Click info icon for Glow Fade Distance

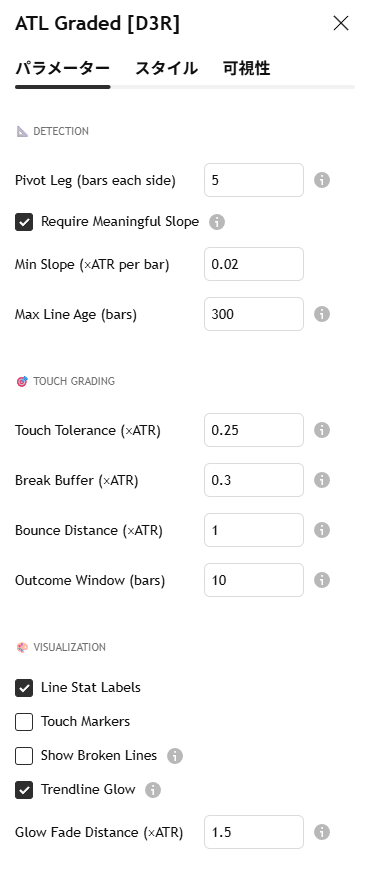(x=322, y=832)
